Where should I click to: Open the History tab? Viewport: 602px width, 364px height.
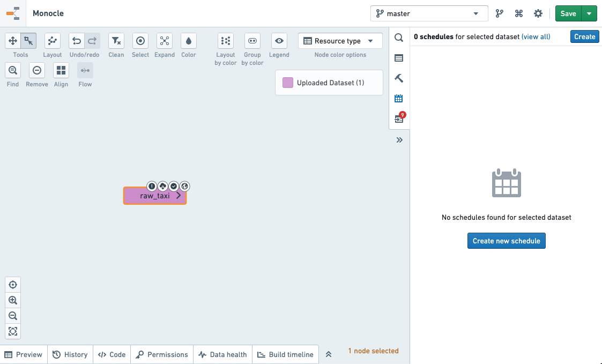tap(70, 354)
